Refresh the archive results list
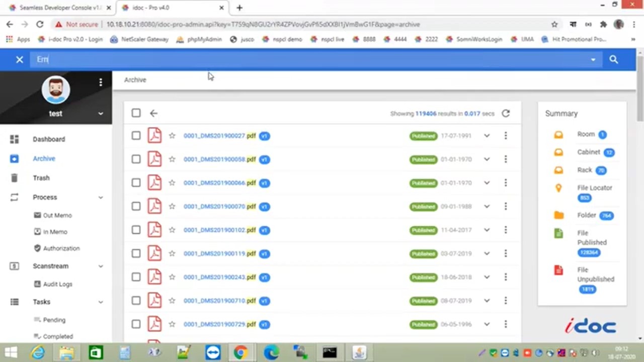 click(506, 113)
